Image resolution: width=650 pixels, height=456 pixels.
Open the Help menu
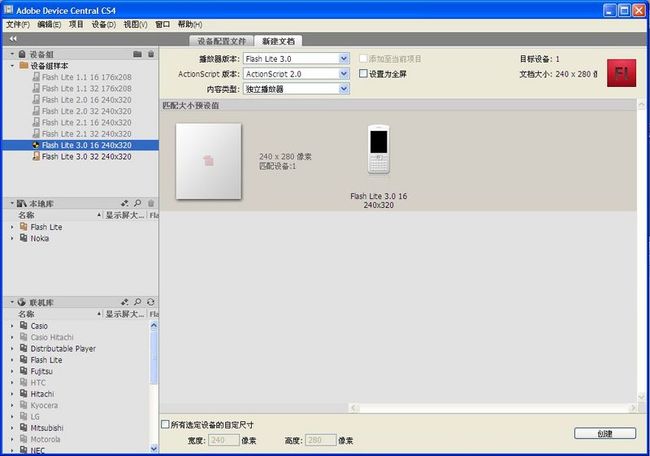190,24
